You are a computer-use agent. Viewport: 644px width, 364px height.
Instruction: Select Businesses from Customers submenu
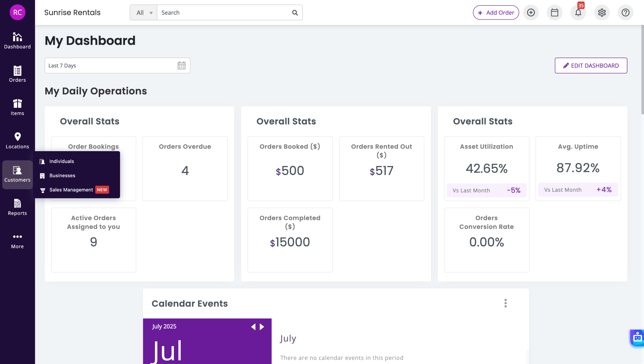coord(62,176)
